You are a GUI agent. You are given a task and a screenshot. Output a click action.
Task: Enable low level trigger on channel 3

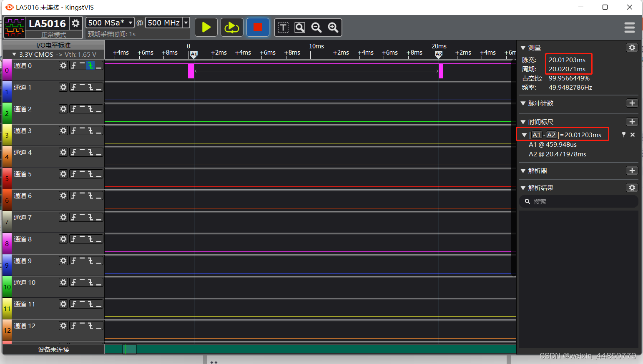(99, 131)
